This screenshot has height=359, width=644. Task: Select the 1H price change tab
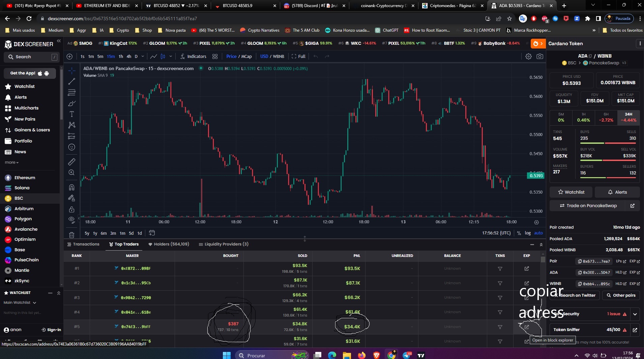pyautogui.click(x=583, y=117)
